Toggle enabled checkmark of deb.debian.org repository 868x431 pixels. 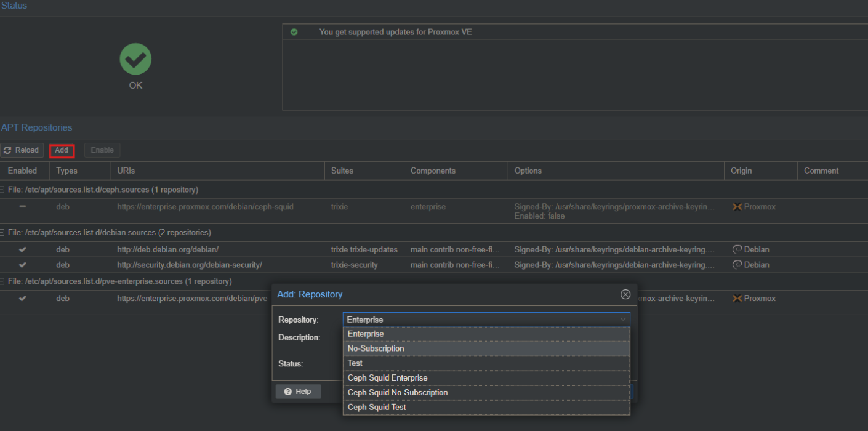[x=23, y=249]
